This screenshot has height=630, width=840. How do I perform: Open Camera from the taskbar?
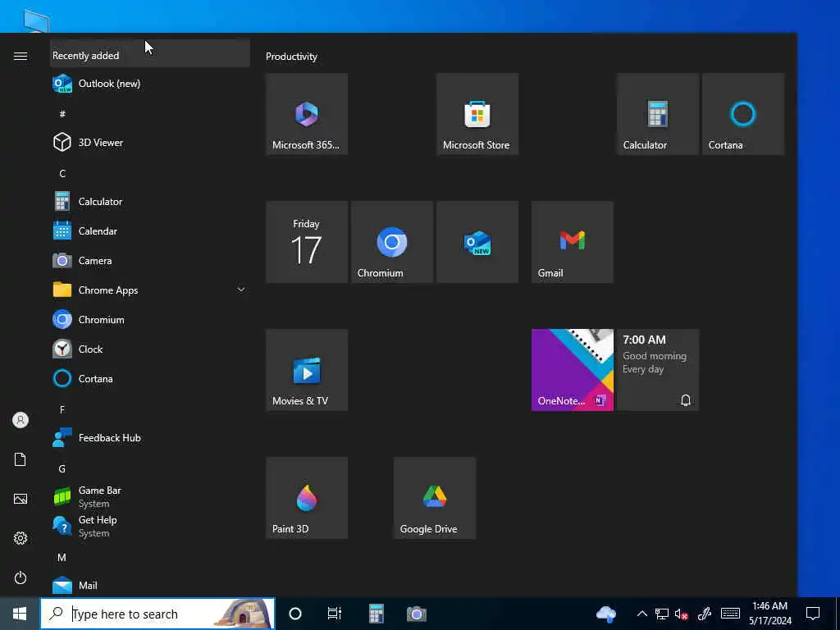[416, 614]
